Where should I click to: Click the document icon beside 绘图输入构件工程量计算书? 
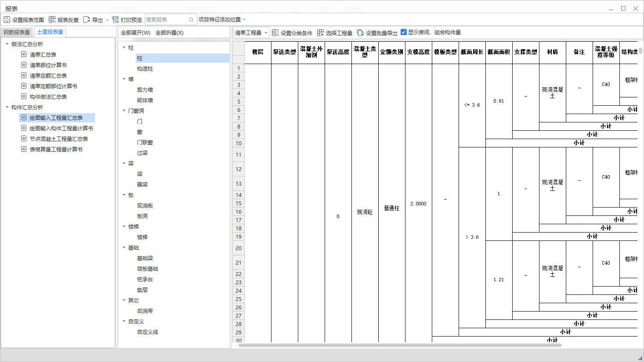pyautogui.click(x=24, y=128)
